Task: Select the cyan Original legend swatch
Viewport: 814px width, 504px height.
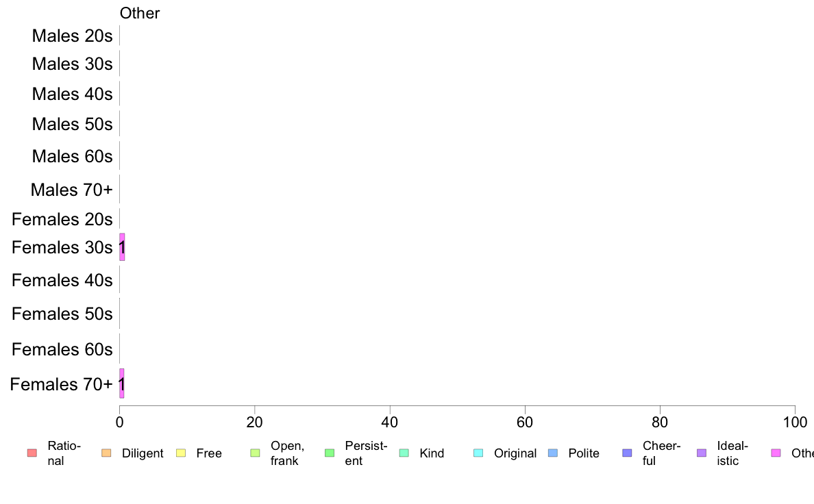Action: [x=479, y=453]
